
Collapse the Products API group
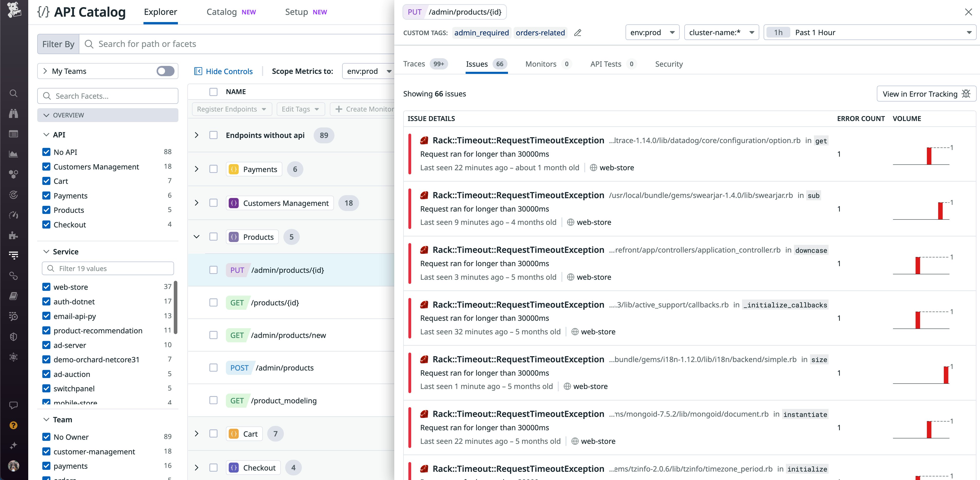coord(197,237)
